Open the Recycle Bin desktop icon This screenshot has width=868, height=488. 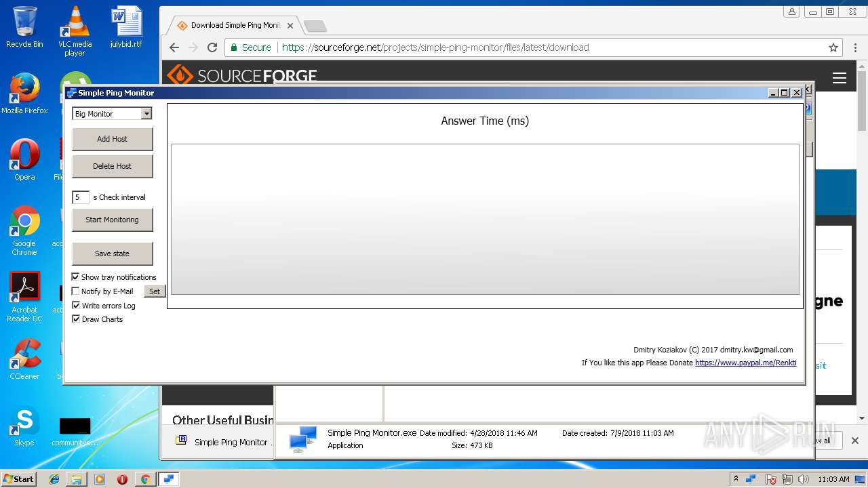(x=24, y=27)
